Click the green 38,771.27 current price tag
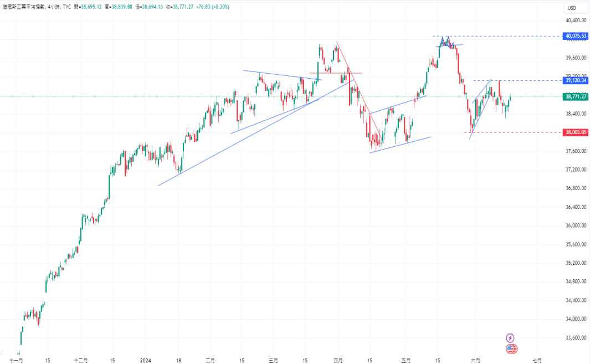 tap(576, 97)
